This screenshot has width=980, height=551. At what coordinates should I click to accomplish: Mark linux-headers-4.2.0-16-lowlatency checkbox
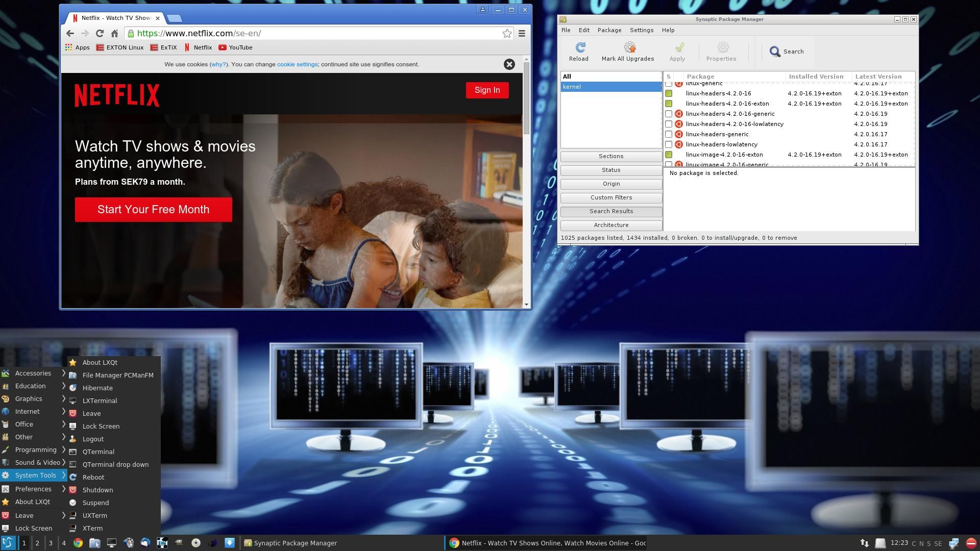tap(668, 124)
